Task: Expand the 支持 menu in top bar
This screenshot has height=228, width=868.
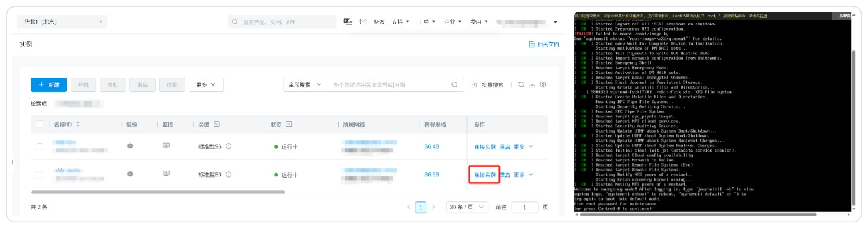Action: coord(400,21)
